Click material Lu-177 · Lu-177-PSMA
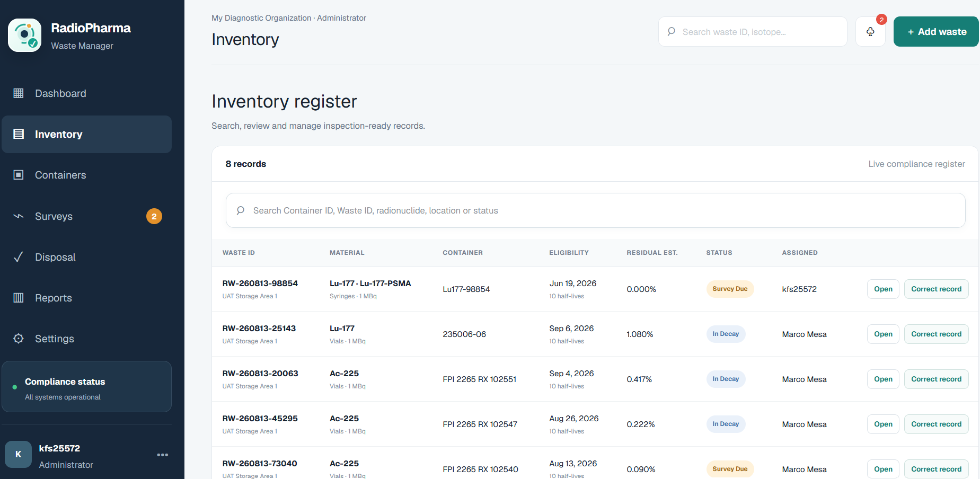The height and width of the screenshot is (479, 980). pos(370,283)
